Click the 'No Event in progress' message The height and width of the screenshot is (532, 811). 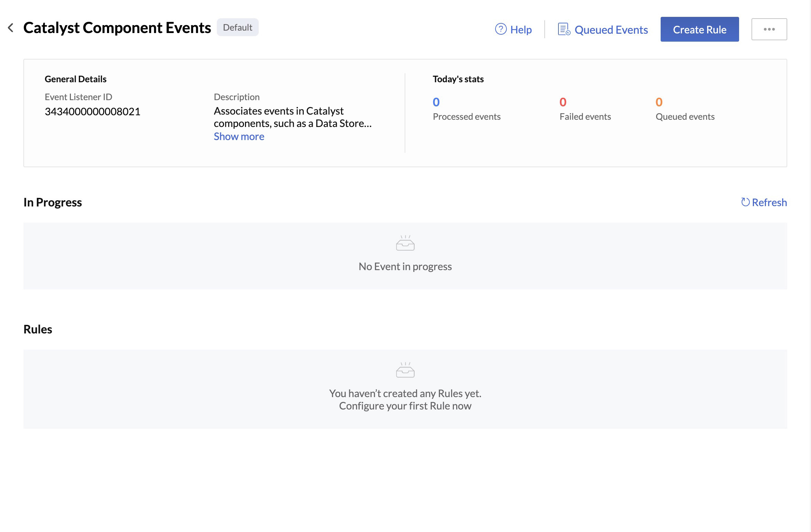click(405, 266)
